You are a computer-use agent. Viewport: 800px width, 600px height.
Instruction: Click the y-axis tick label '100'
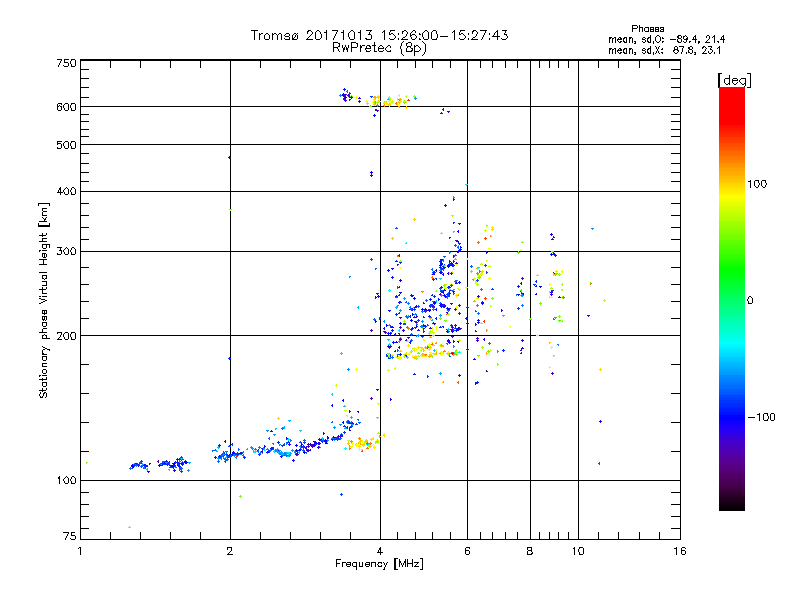point(67,480)
